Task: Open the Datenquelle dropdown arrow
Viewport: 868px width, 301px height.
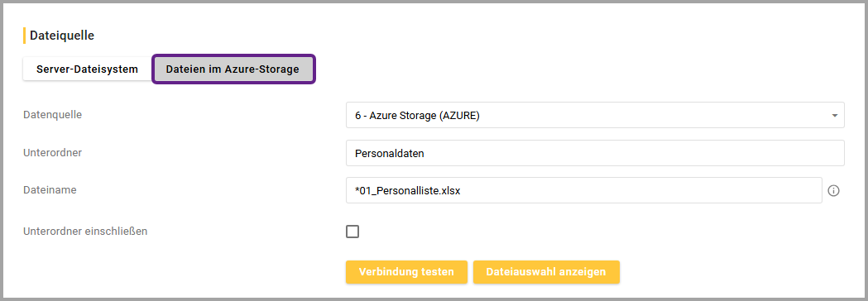Action: [834, 115]
